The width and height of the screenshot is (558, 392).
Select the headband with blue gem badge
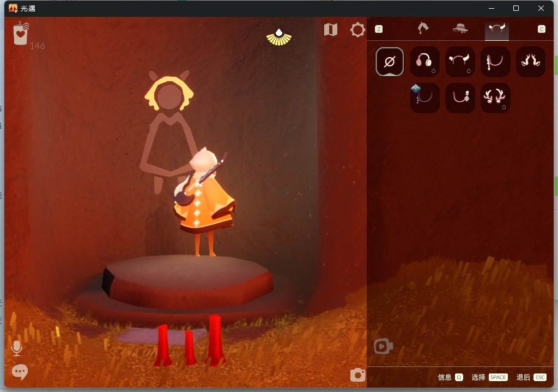click(424, 98)
